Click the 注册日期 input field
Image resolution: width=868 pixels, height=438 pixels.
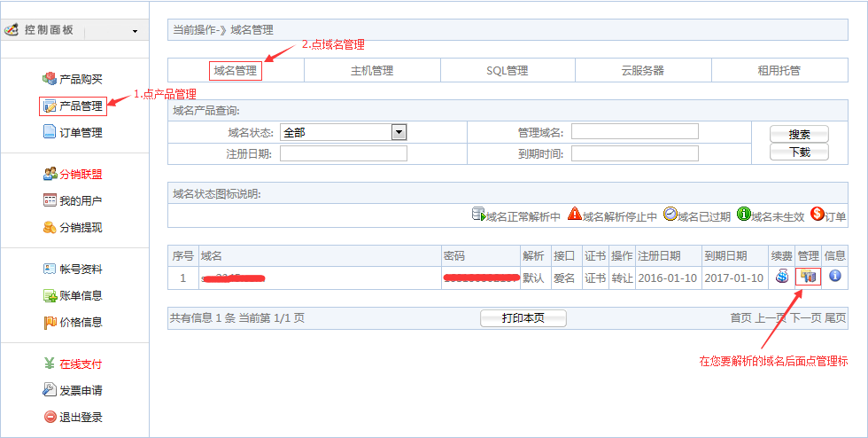tap(343, 153)
